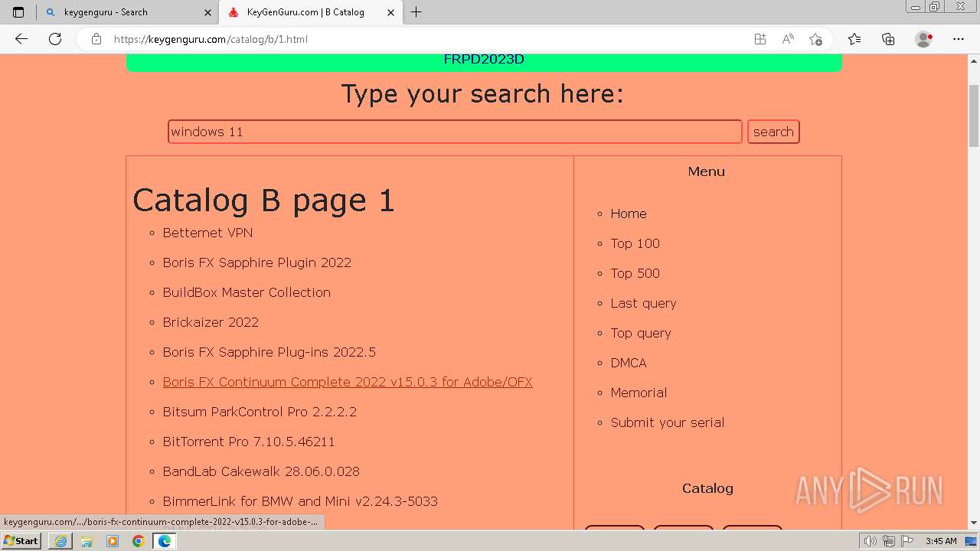
Task: Open the tab actions menu
Action: [x=18, y=12]
